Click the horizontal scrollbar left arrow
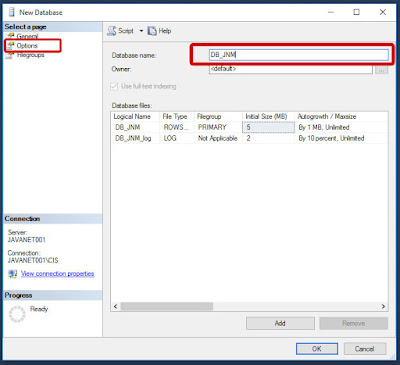 [x=115, y=306]
